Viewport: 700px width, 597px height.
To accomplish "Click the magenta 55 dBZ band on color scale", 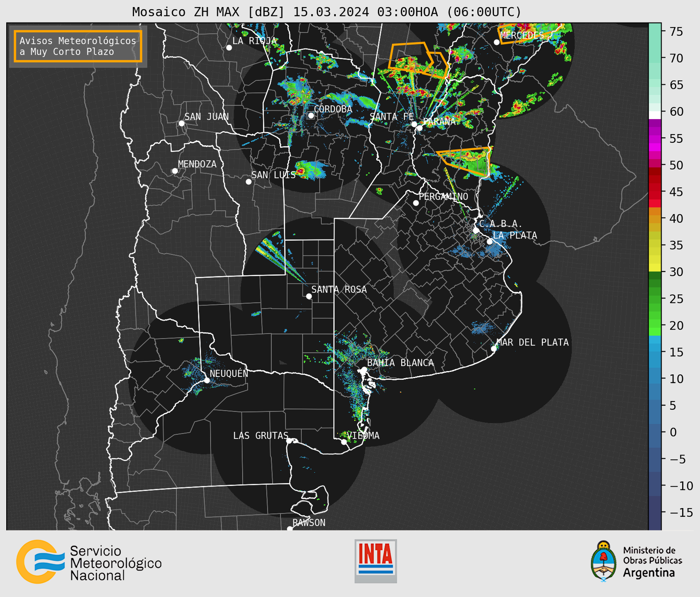I will click(x=655, y=139).
